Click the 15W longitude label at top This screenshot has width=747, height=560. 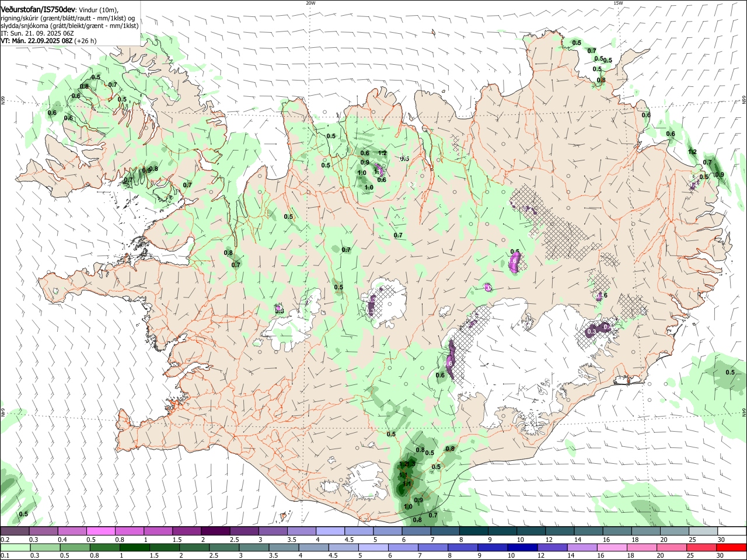click(x=617, y=3)
